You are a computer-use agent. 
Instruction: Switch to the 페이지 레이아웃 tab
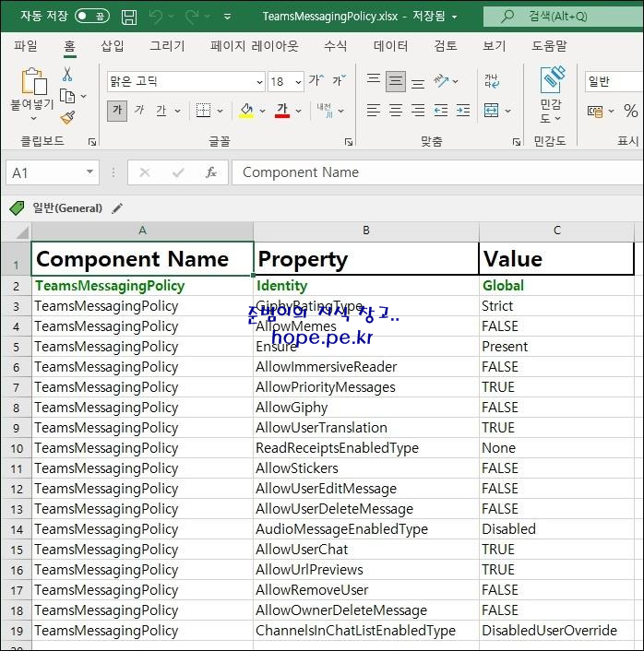coord(255,45)
